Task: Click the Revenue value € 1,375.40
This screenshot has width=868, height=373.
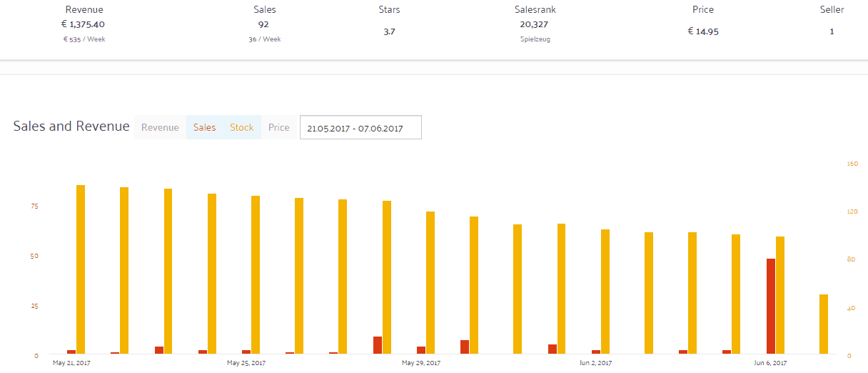Action: [x=83, y=24]
